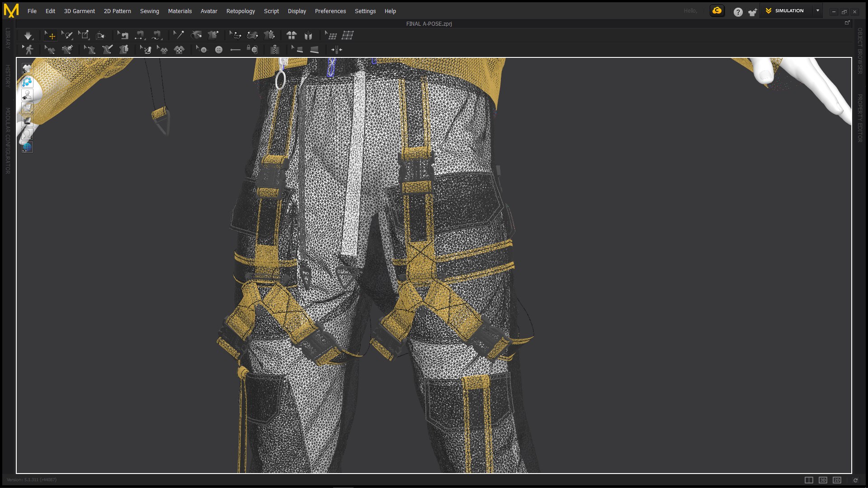Click the SIMULATION mode button

[785, 10]
